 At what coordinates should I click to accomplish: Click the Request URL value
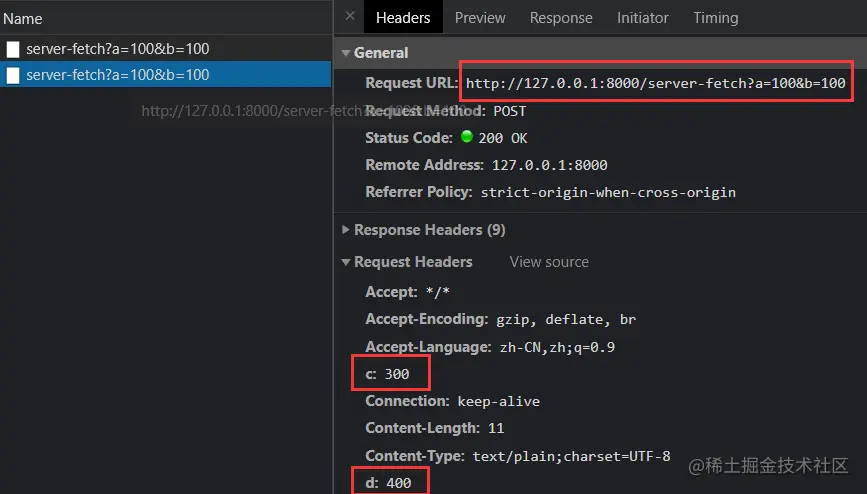(x=655, y=83)
